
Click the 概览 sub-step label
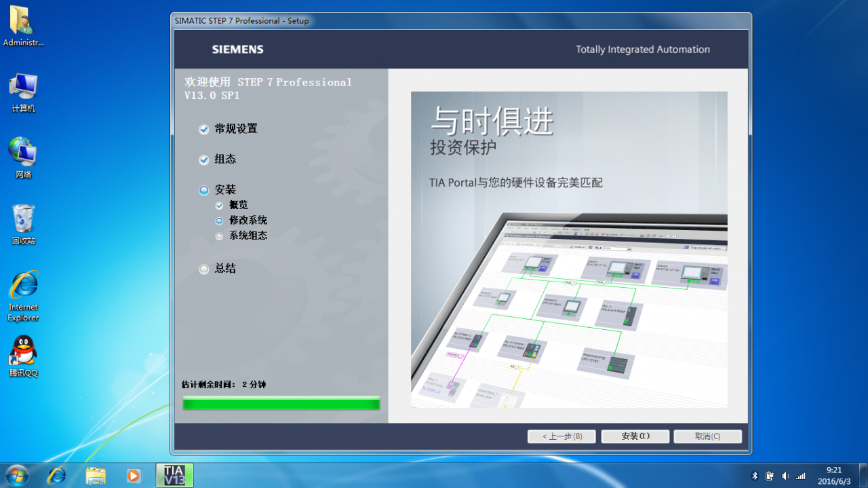239,205
